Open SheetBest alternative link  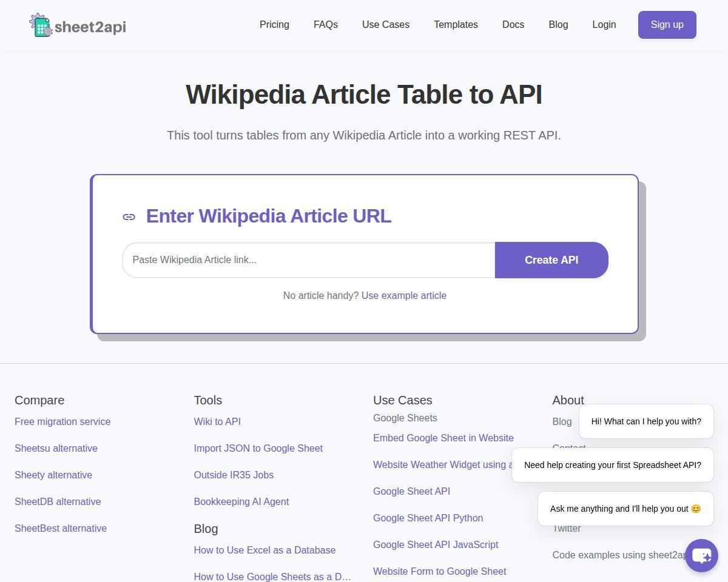(x=61, y=528)
